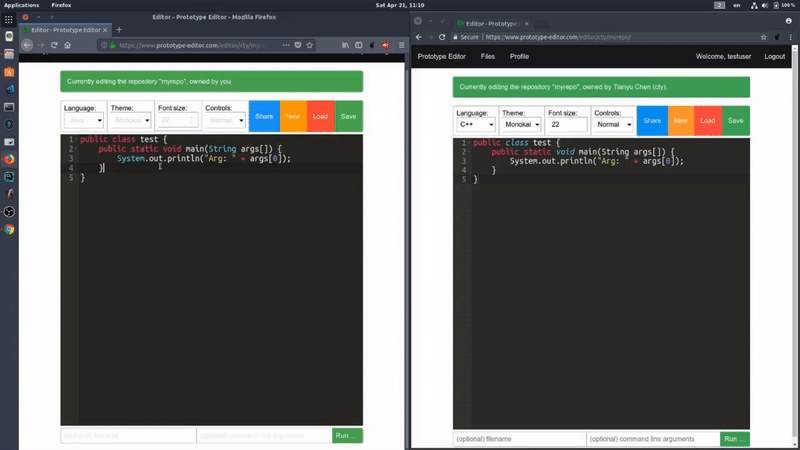Viewport: 800px width, 450px height.
Task: Log out via the Logout link
Action: (774, 57)
